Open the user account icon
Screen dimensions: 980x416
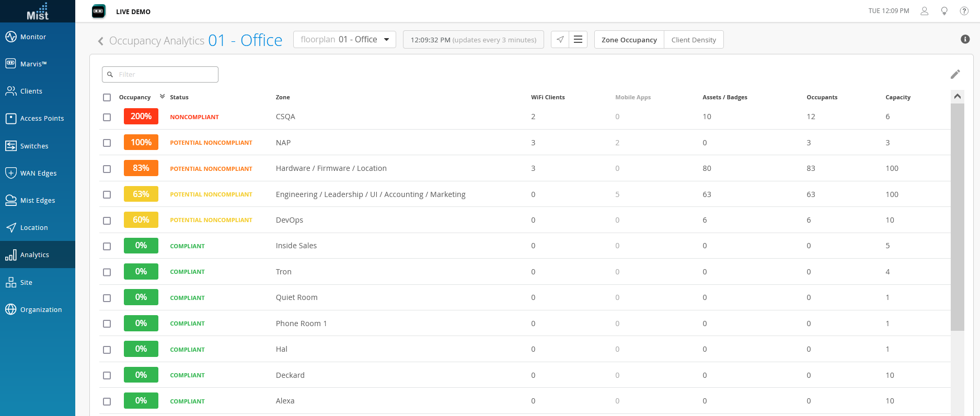coord(924,11)
